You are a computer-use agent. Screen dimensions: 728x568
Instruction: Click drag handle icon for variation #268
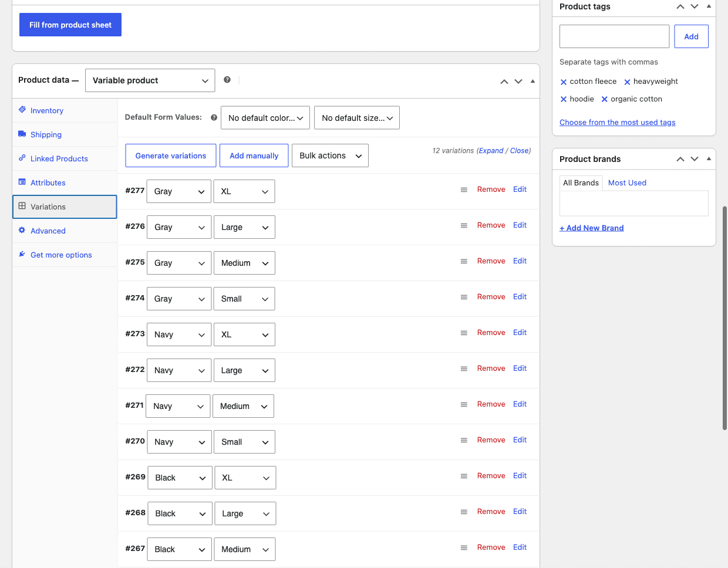pyautogui.click(x=464, y=512)
